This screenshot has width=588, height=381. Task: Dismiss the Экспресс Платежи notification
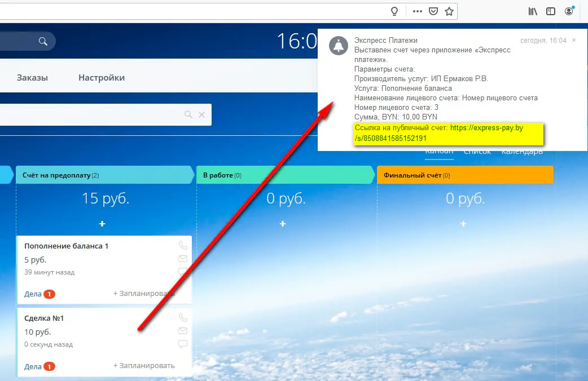coord(574,41)
